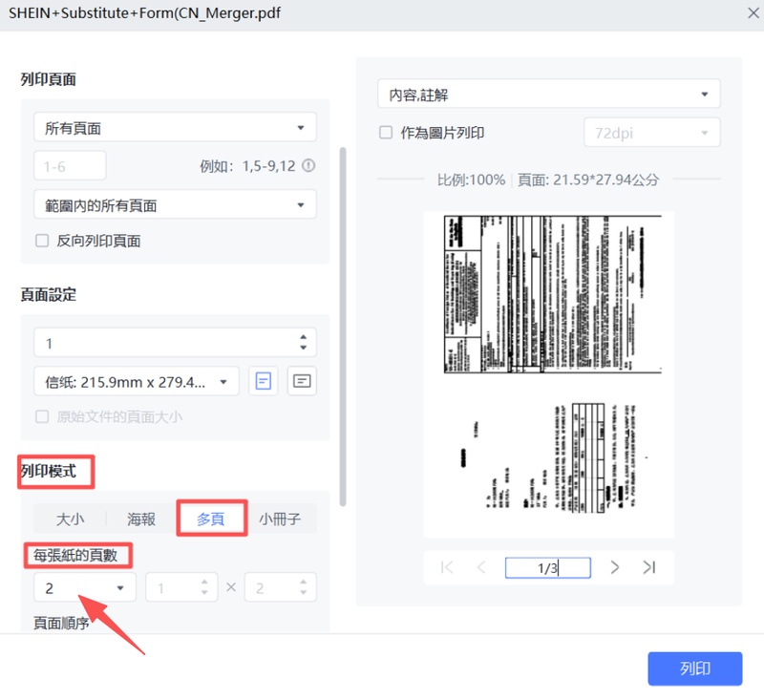Screen dimensions: 764x700
Task: Switch to the 小冊子 print mode tab
Action: (281, 519)
